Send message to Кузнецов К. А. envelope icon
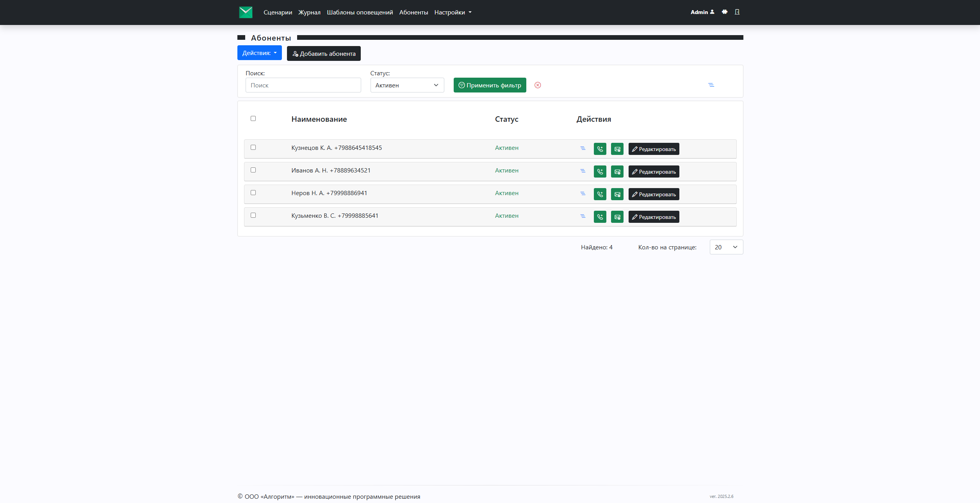The width and height of the screenshot is (980, 503). (617, 149)
